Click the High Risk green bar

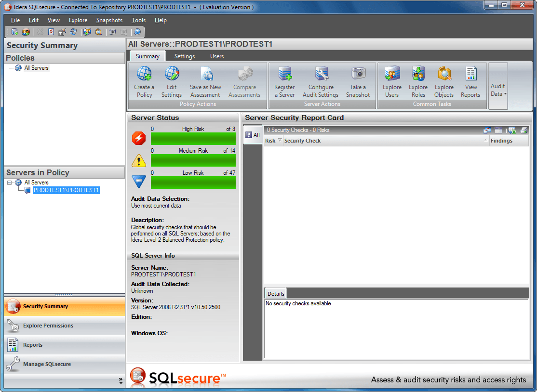coord(193,139)
